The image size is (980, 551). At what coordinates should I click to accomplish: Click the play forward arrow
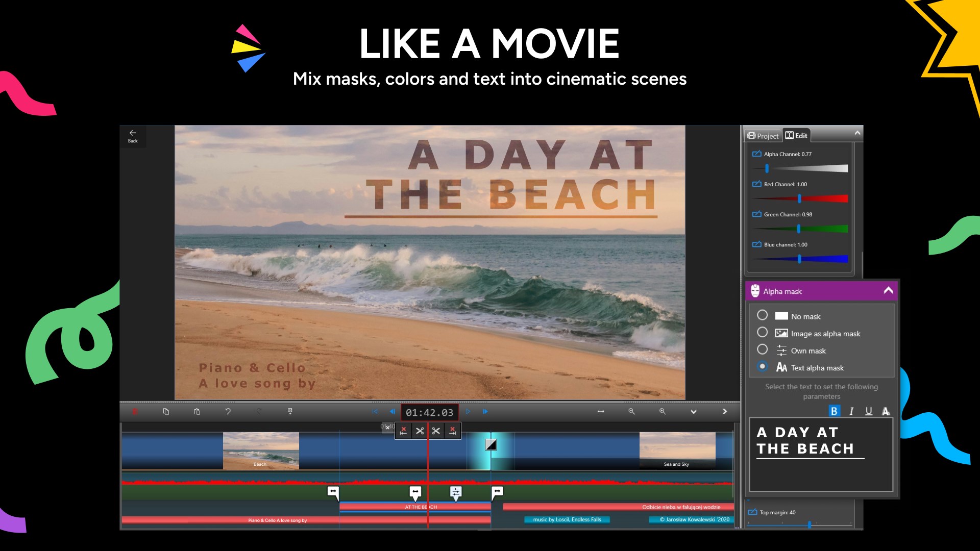pyautogui.click(x=468, y=412)
